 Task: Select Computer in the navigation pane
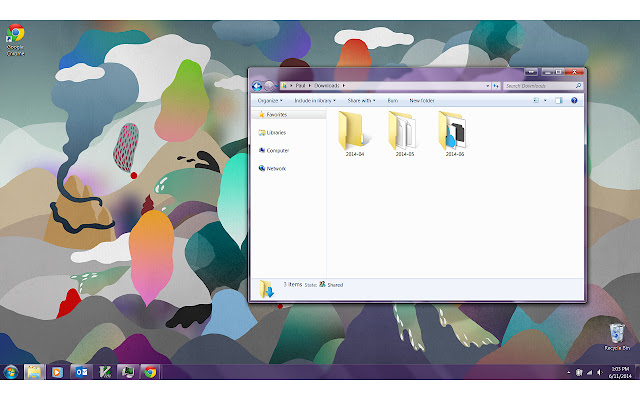pos(277,150)
